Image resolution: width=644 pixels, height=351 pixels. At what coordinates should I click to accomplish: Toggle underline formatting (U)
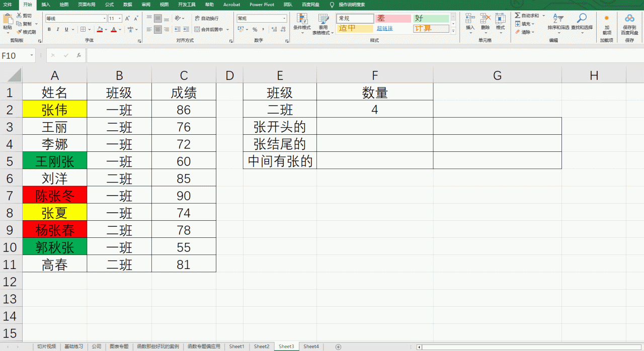point(66,30)
